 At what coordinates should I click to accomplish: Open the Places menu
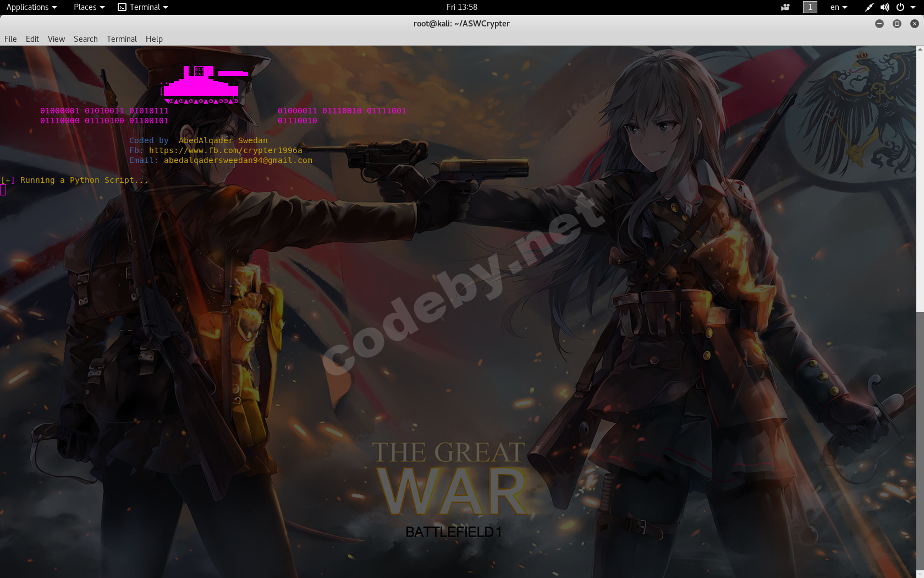[x=89, y=7]
